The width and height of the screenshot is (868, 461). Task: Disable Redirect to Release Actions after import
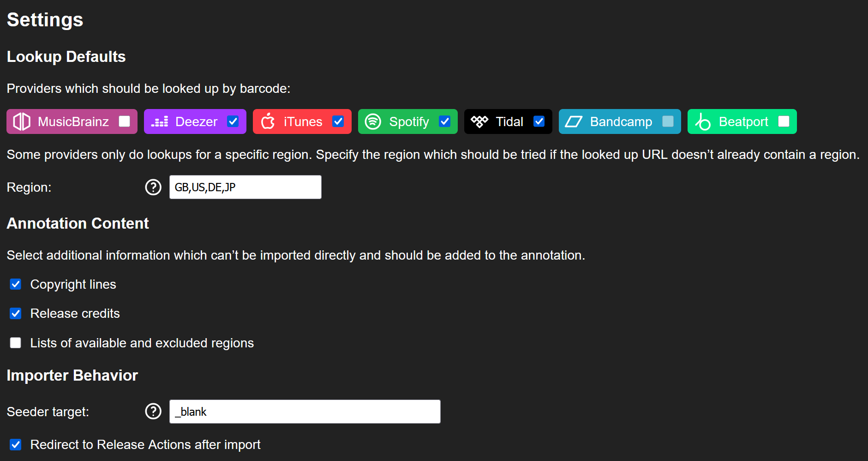tap(16, 444)
